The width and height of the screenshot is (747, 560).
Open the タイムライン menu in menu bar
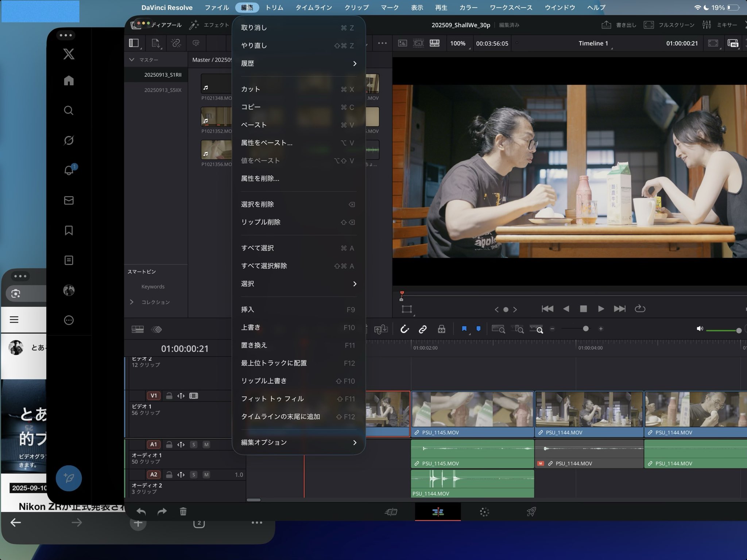coord(313,7)
